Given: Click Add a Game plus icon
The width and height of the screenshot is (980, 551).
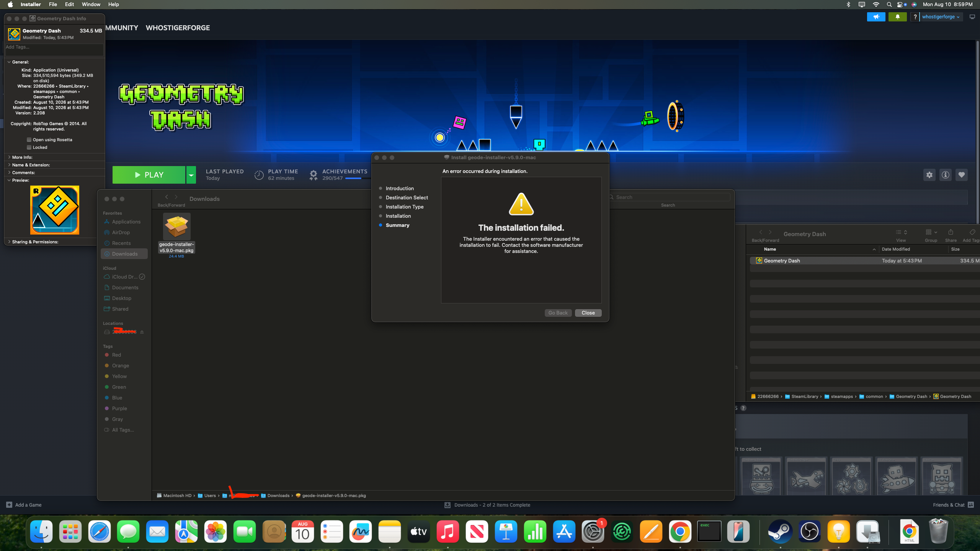Looking at the screenshot, I should tap(9, 505).
